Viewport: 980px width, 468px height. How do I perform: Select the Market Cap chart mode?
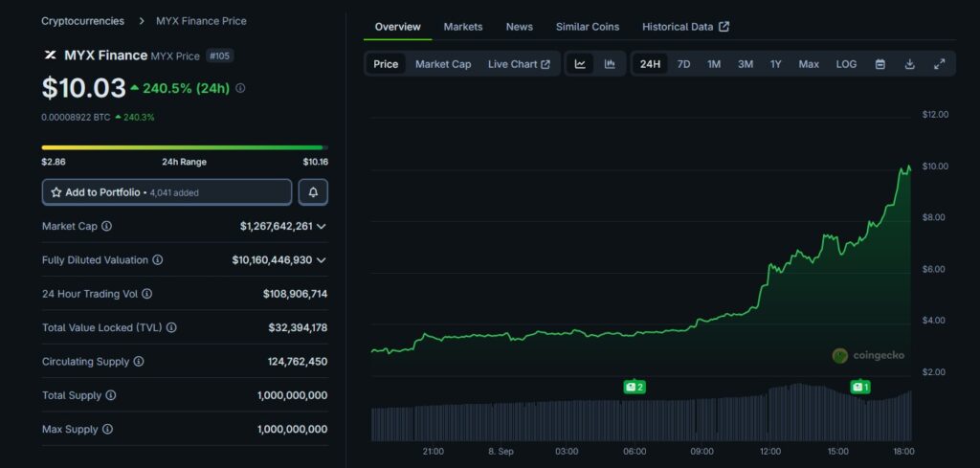coord(443,64)
